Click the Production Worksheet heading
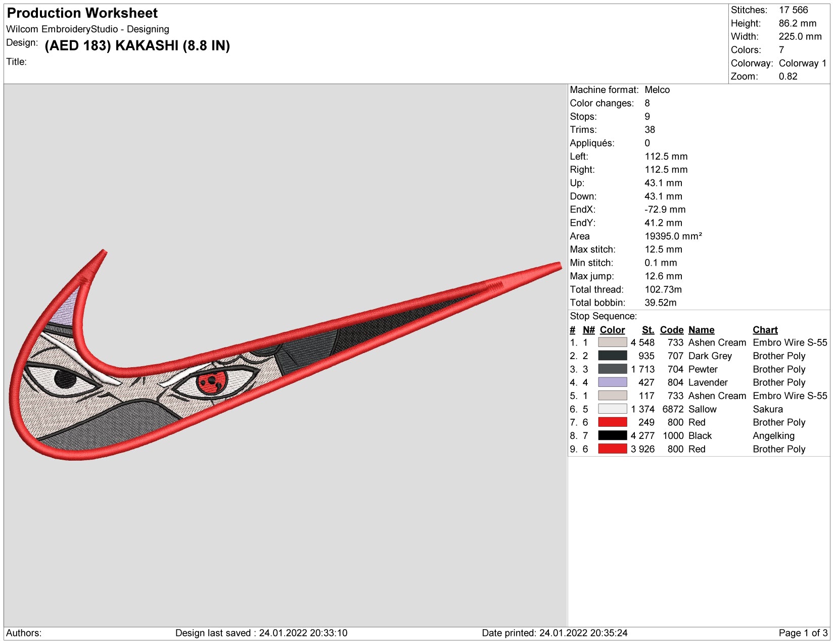 click(82, 13)
